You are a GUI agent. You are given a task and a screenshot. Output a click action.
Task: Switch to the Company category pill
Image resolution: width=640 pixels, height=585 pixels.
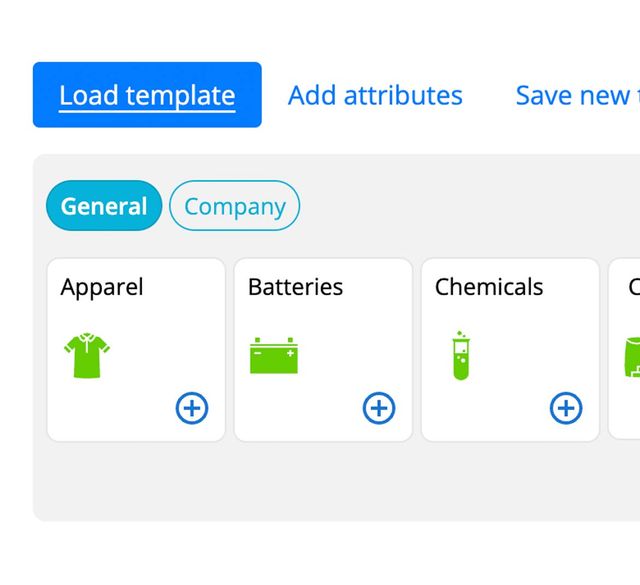(235, 206)
